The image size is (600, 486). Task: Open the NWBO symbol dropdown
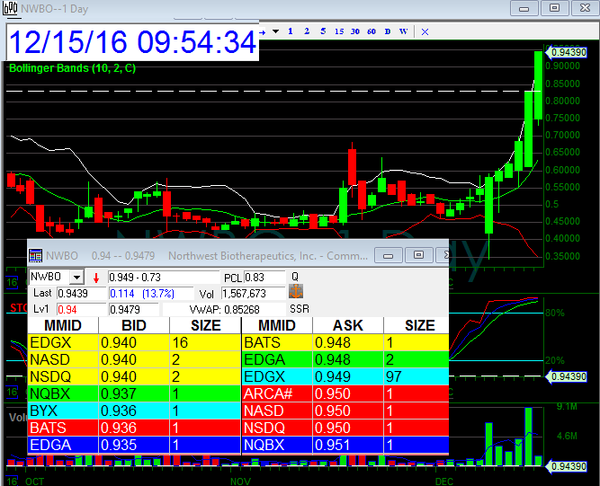pos(77,276)
